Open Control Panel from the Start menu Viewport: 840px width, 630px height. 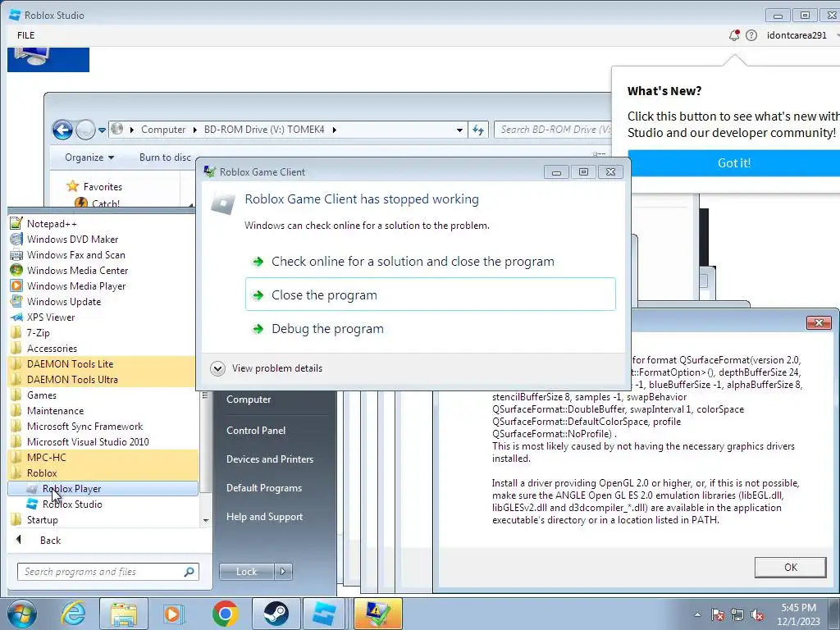(x=256, y=430)
